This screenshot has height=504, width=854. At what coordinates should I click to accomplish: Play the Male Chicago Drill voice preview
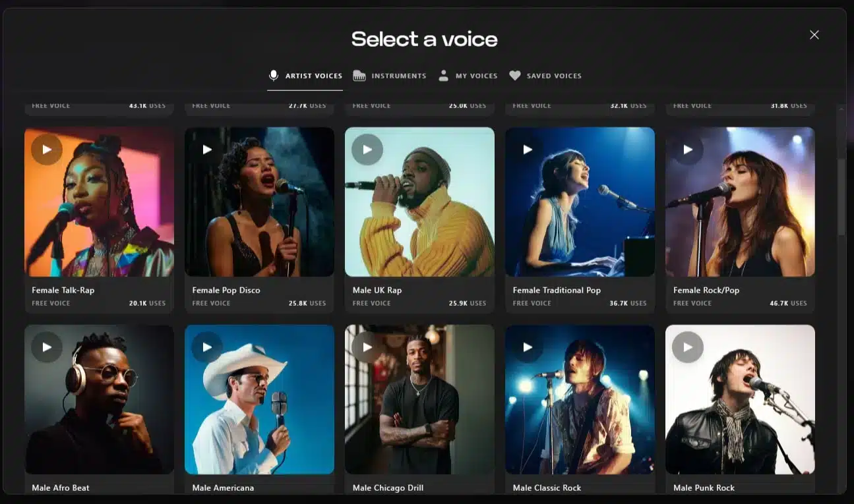point(367,347)
